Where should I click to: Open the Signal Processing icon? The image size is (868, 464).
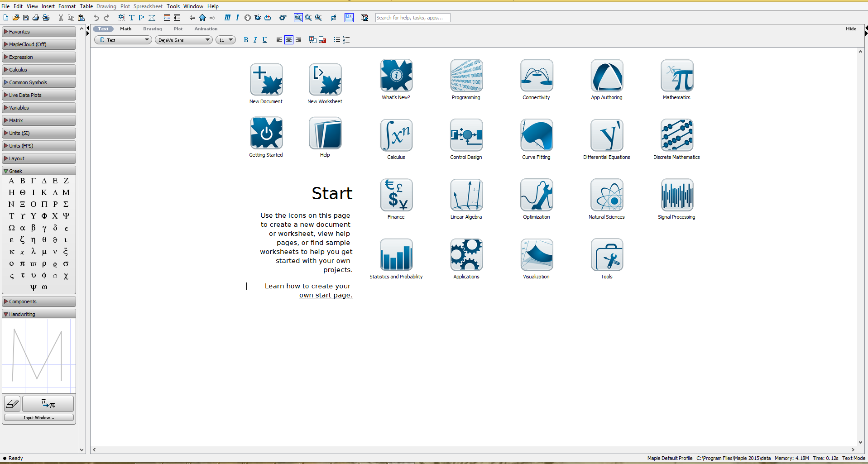pyautogui.click(x=677, y=195)
